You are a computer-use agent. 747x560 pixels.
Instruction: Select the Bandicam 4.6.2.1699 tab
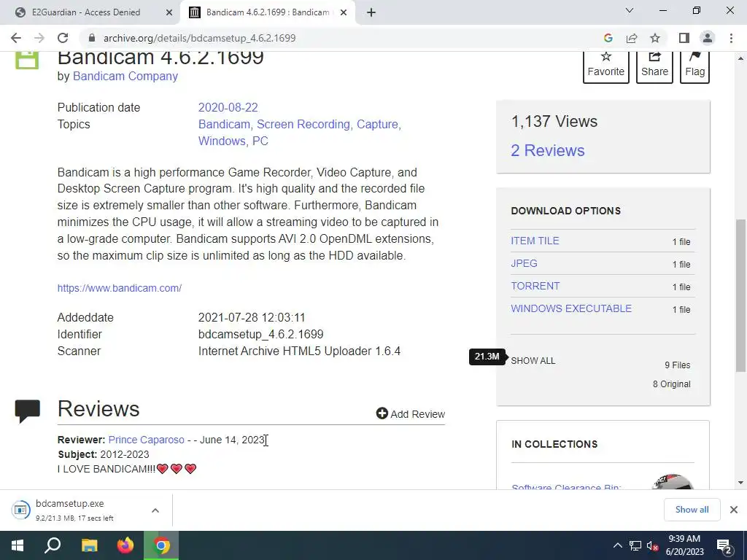point(267,12)
